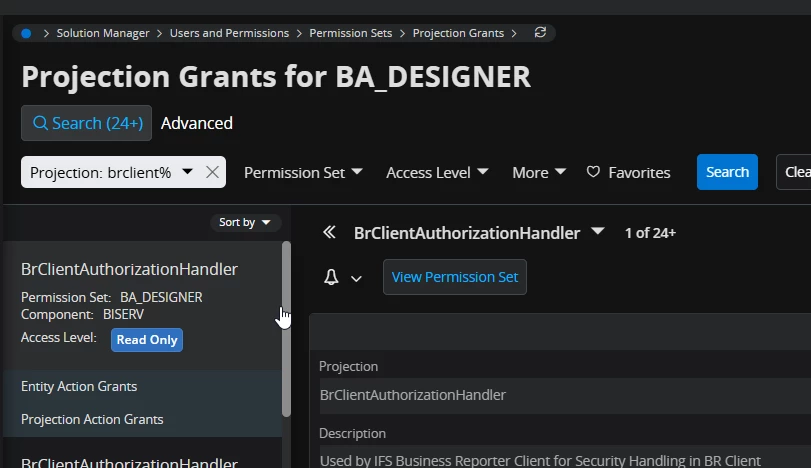Go to Permission Sets breadcrumb
Image resolution: width=811 pixels, height=468 pixels.
(x=350, y=33)
